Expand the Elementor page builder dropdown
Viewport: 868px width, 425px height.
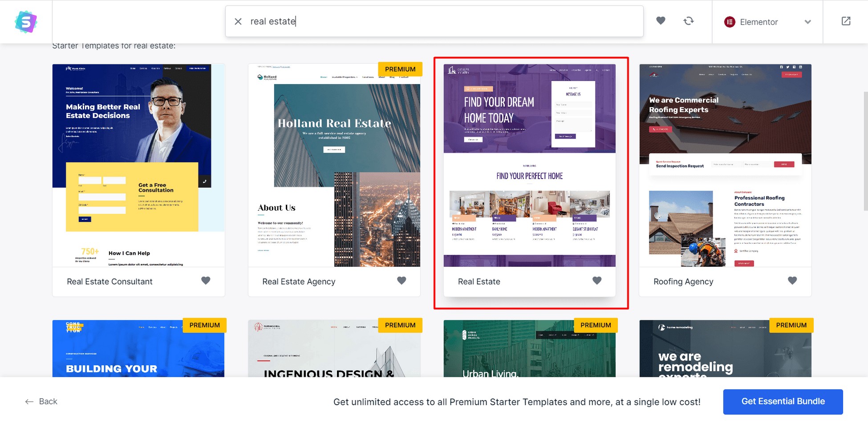click(807, 22)
